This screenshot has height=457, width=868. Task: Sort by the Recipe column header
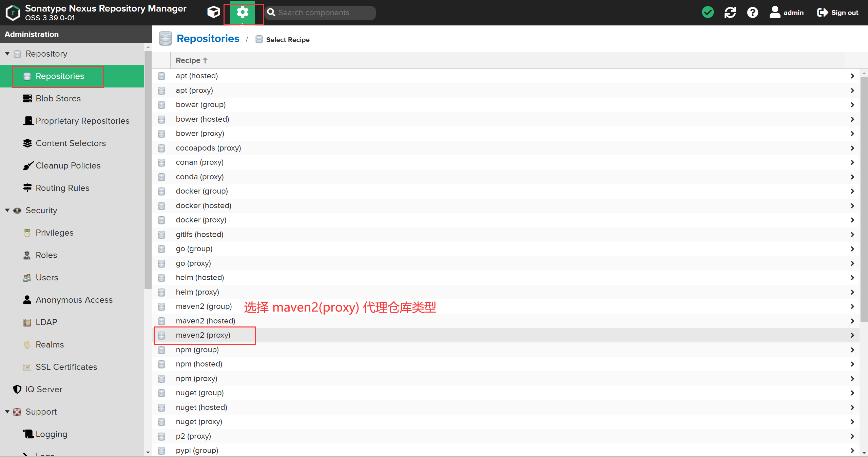188,60
